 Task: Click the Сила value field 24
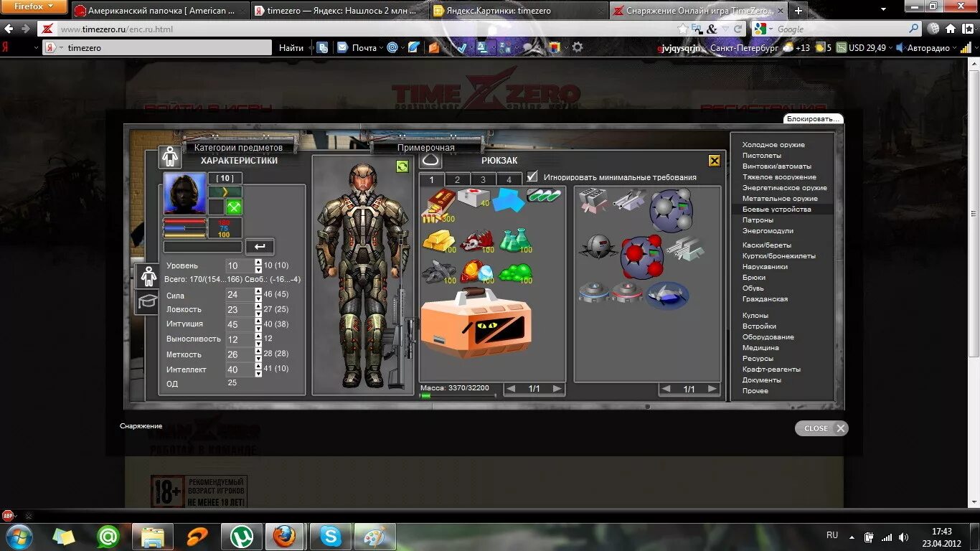(240, 295)
